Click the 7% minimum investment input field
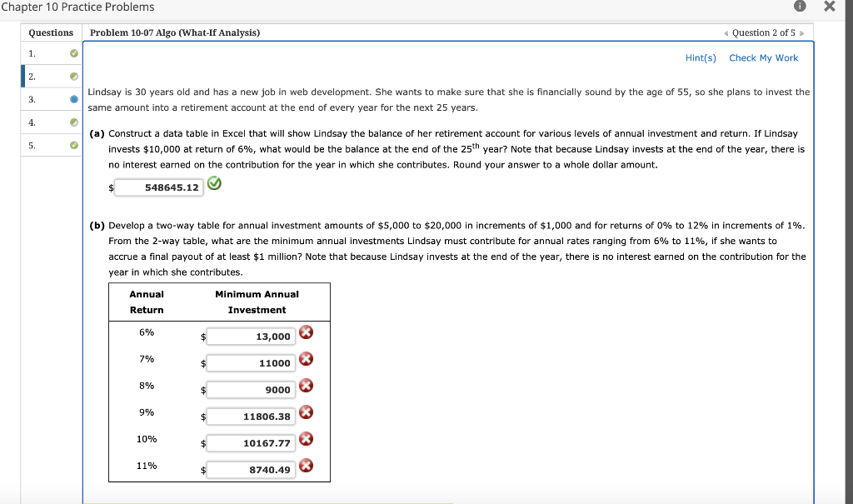Screen dimensions: 853x504 click(x=251, y=363)
